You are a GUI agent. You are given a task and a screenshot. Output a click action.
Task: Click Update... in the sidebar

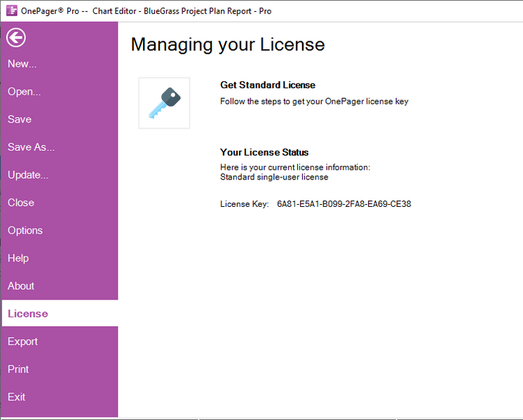click(28, 175)
